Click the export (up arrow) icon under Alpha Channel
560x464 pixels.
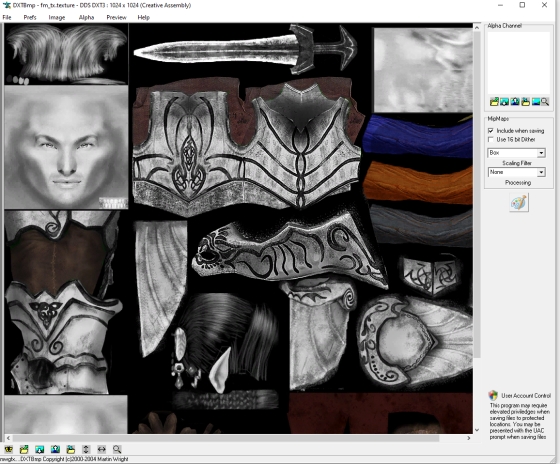[515, 101]
